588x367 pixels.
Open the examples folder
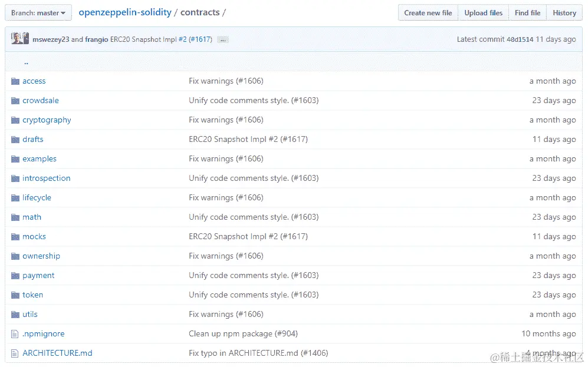pos(40,159)
